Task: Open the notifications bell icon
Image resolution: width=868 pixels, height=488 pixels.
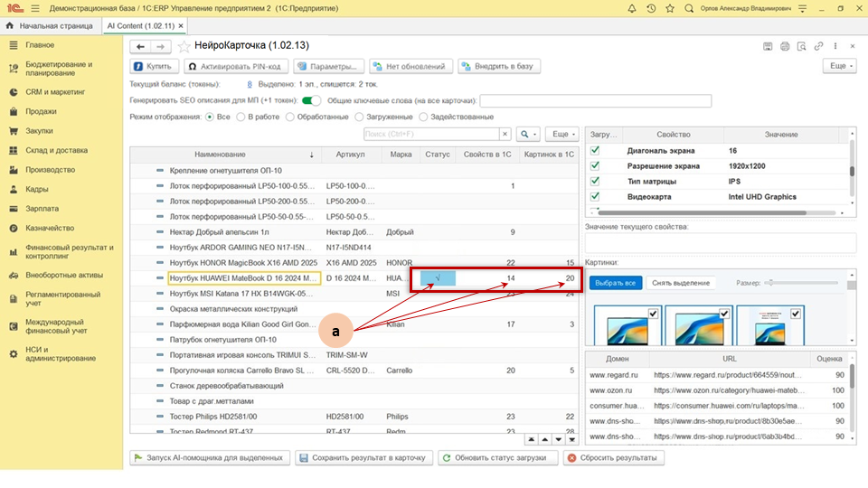Action: 632,8
